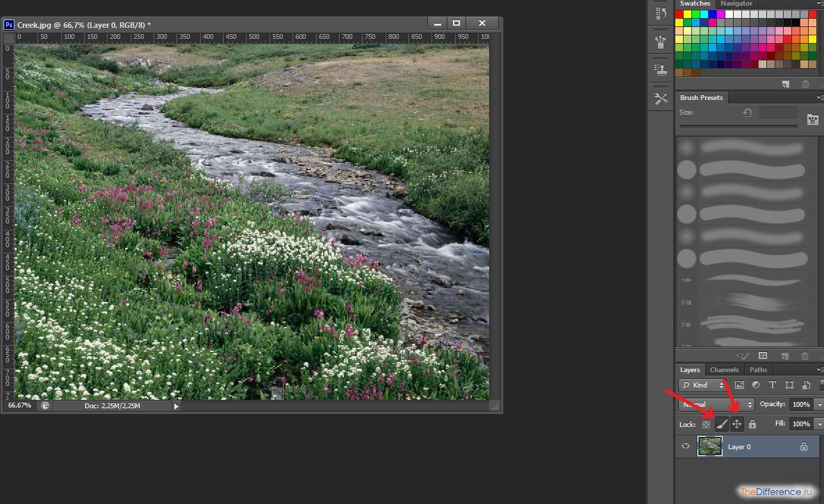Hide Layer 0 using eye icon

point(686,446)
